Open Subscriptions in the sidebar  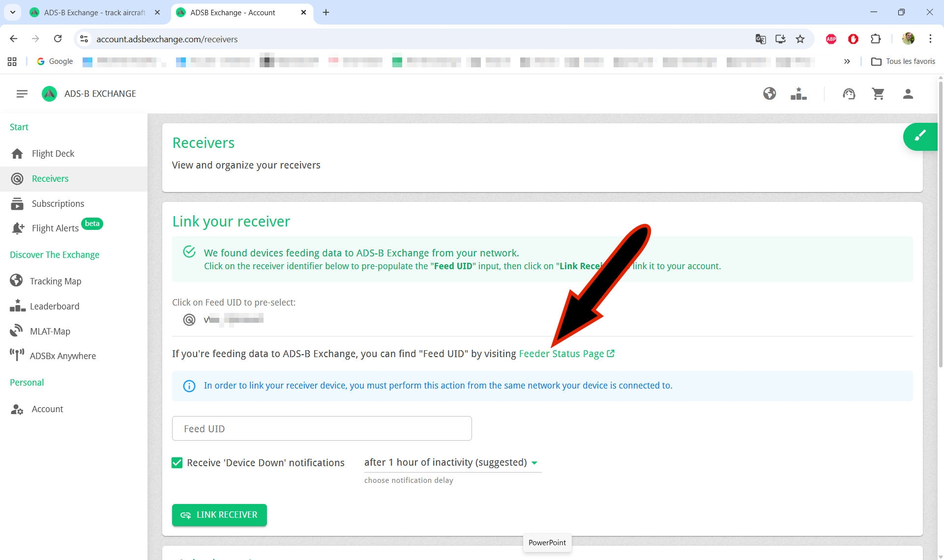pyautogui.click(x=74, y=204)
